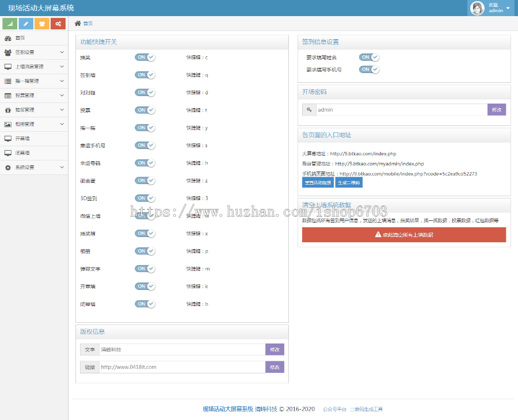The width and height of the screenshot is (518, 420).
Task: Switch off the 砸金蛋 toggle
Action: pyautogui.click(x=145, y=181)
